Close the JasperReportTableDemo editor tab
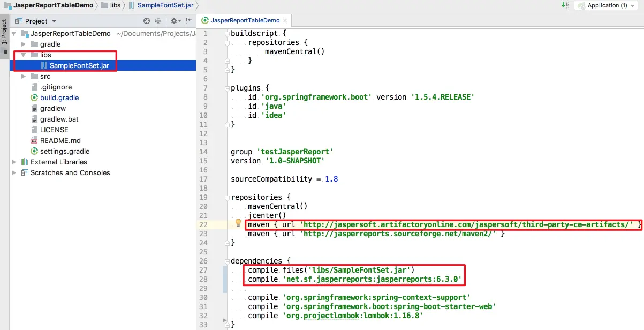 coord(285,21)
